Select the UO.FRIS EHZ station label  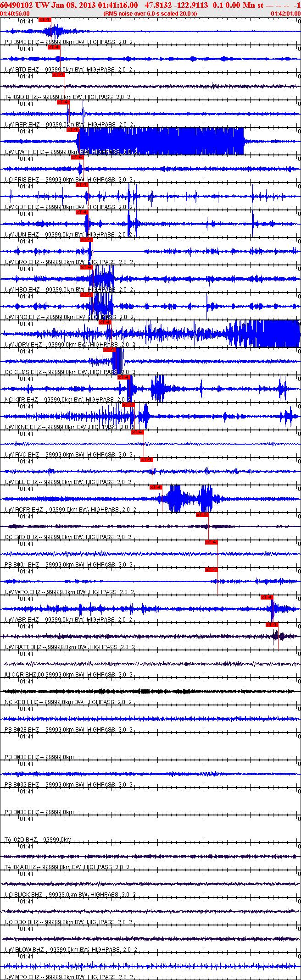pyautogui.click(x=69, y=180)
